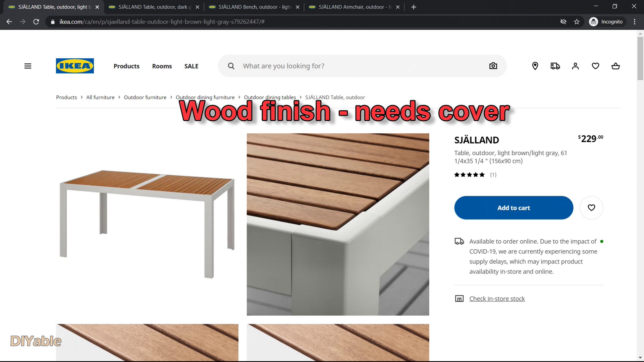Screen dimensions: 644x362
Task: Bookmark this page with star icon
Action: [577, 22]
